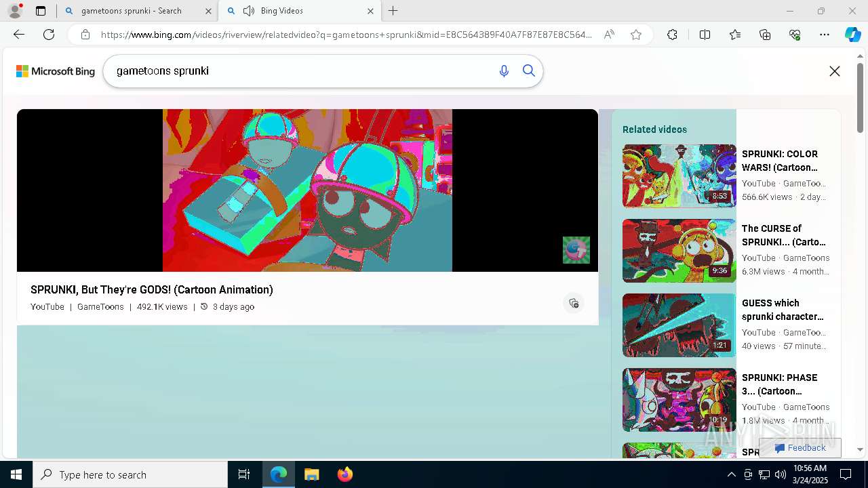
Task: Close the video river view
Action: click(x=835, y=71)
